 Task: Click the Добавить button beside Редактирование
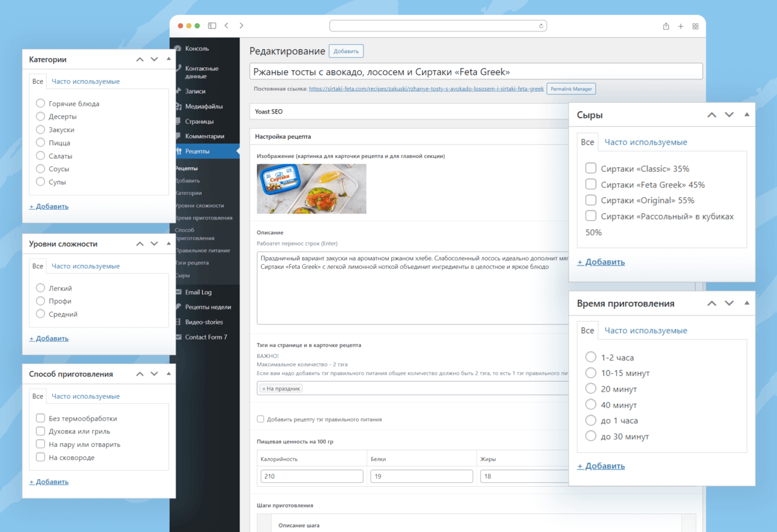pos(346,51)
